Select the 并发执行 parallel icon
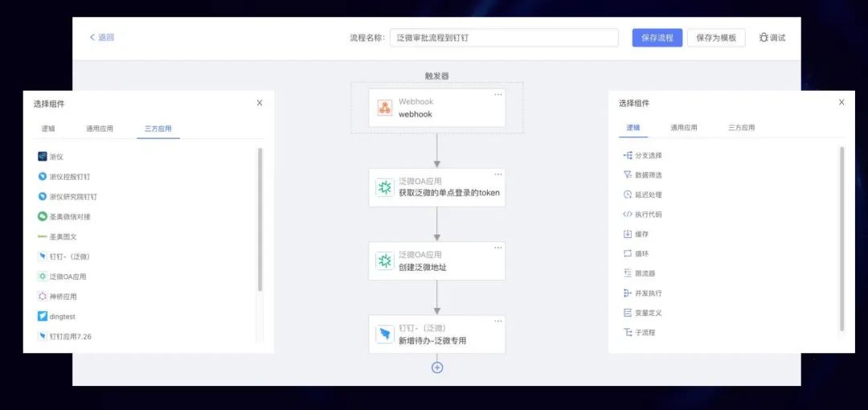The image size is (868, 410). (627, 293)
